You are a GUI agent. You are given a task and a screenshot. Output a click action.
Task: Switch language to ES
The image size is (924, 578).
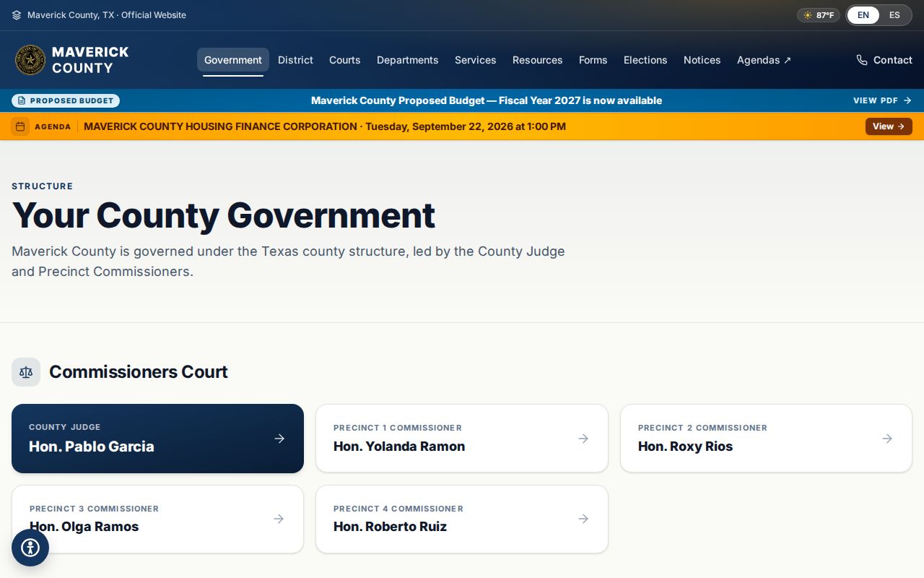point(894,15)
